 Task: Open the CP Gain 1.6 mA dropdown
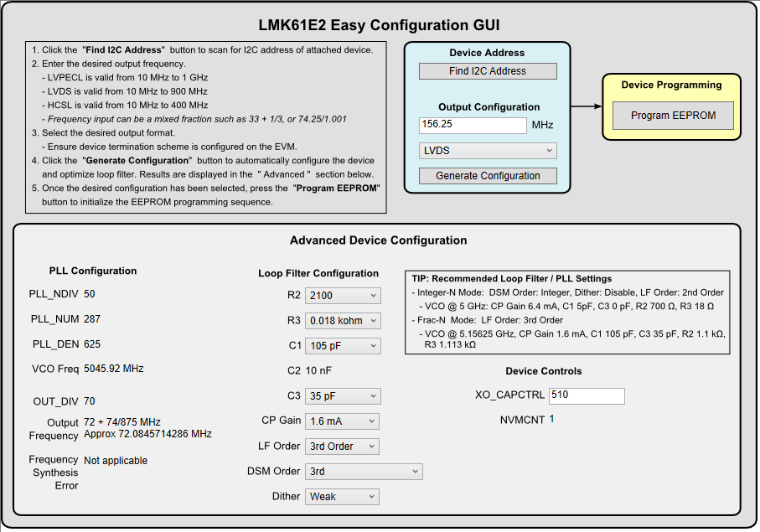(x=342, y=421)
